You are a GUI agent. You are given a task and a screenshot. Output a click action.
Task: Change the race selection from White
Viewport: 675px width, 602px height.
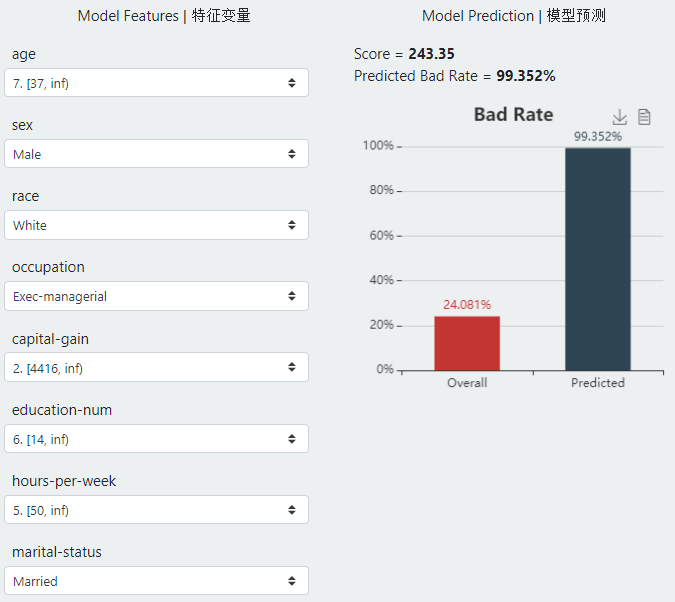(x=160, y=225)
